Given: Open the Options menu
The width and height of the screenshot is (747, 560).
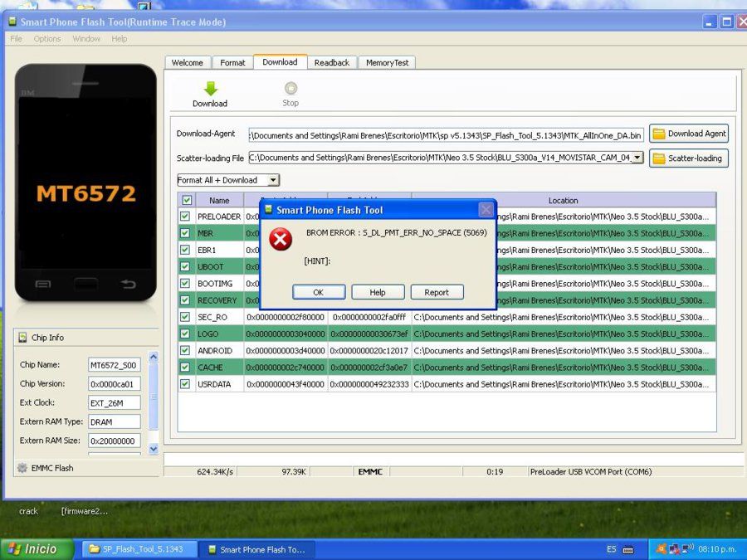Looking at the screenshot, I should tap(47, 38).
